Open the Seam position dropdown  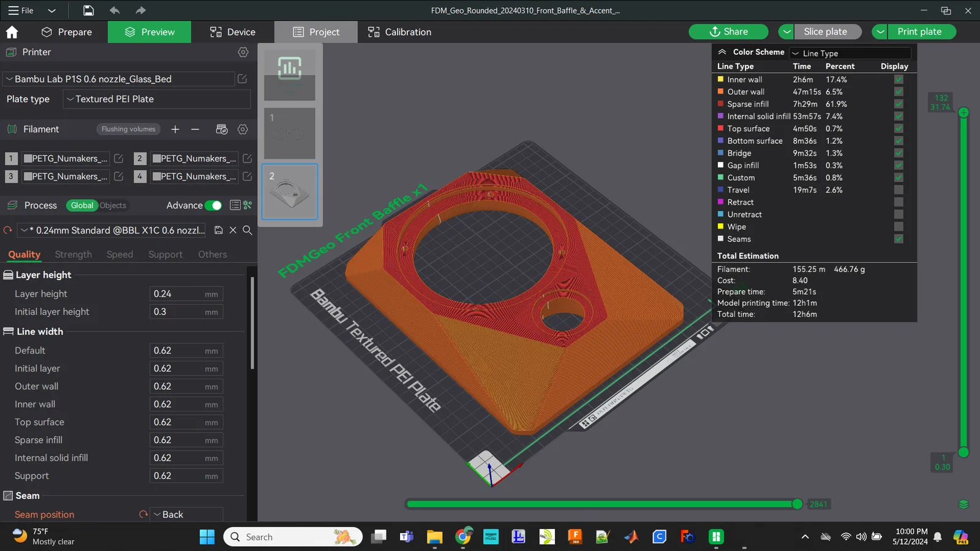pyautogui.click(x=186, y=515)
